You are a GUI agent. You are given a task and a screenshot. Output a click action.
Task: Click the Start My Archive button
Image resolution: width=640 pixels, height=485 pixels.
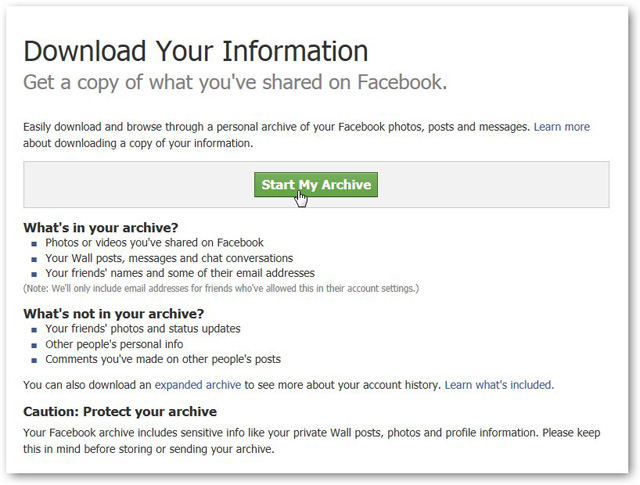click(x=316, y=185)
